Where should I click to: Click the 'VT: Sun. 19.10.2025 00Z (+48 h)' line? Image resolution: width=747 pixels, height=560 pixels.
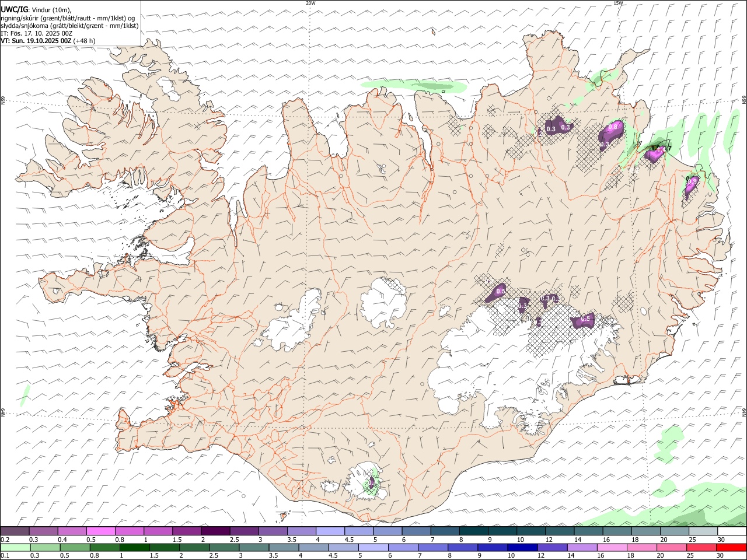(x=48, y=41)
